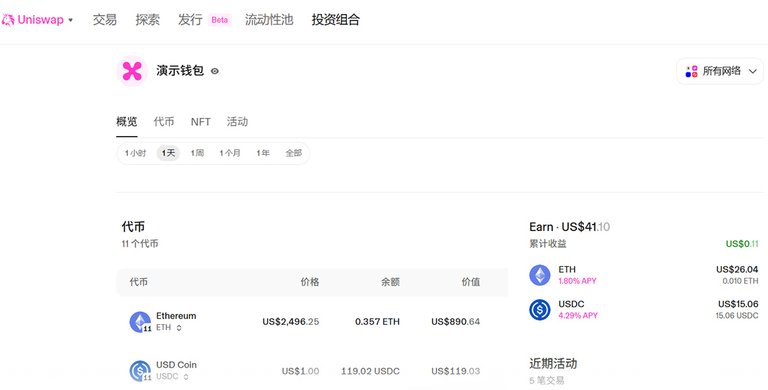Click the ETH icon in Earn panel

coord(540,275)
